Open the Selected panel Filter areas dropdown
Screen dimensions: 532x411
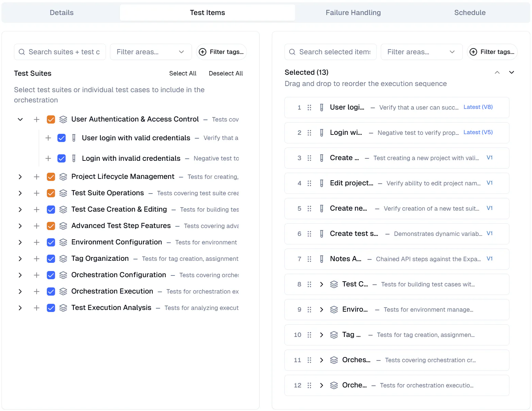(421, 52)
